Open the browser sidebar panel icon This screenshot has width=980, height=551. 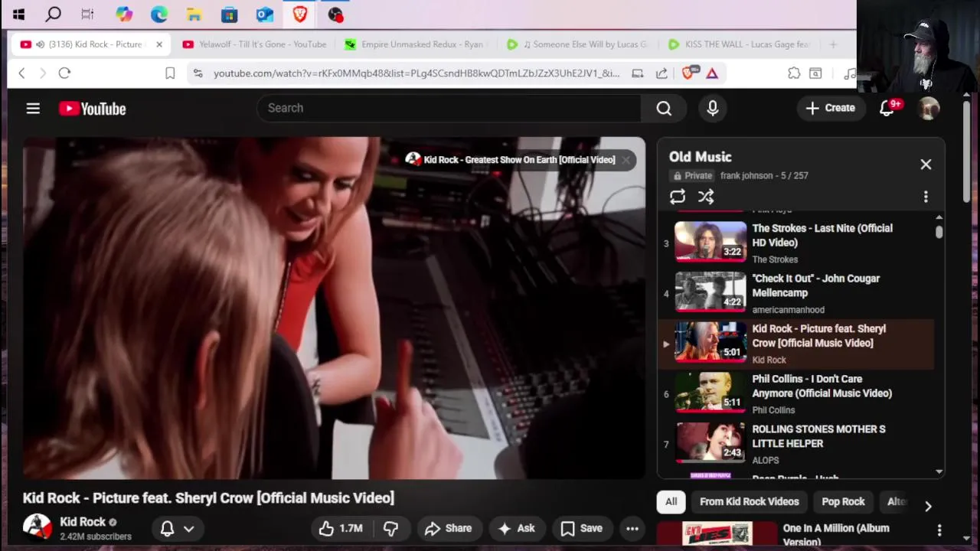(815, 73)
